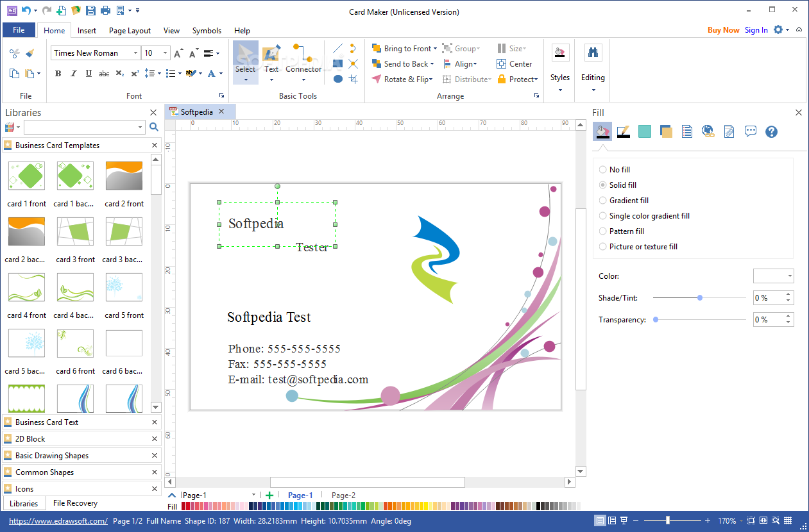
Task: Close the Business Card Text library
Action: [155, 422]
